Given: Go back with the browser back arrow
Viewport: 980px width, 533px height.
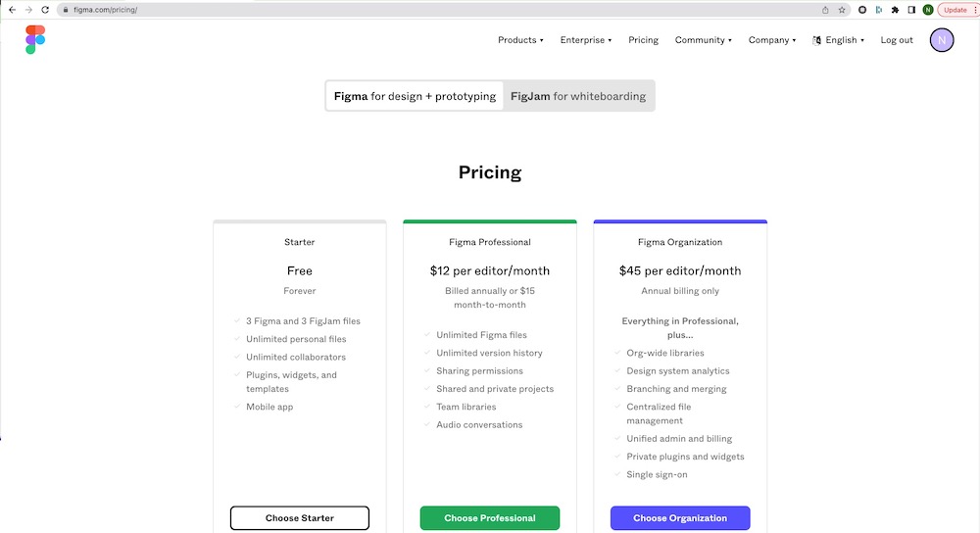Looking at the screenshot, I should [12, 10].
